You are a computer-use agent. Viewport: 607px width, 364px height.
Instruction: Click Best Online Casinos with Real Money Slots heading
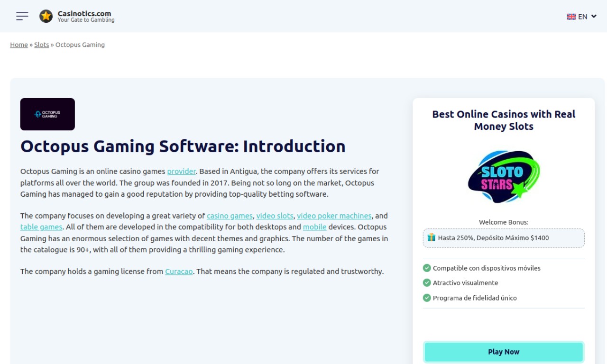pyautogui.click(x=504, y=120)
